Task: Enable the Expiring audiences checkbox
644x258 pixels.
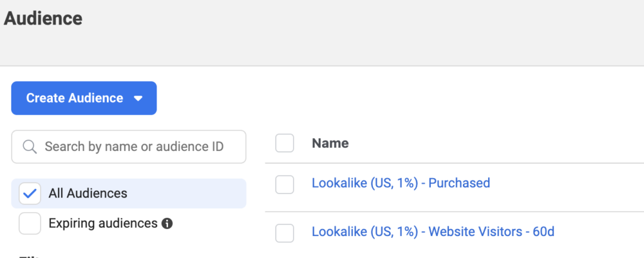Action: coord(30,223)
